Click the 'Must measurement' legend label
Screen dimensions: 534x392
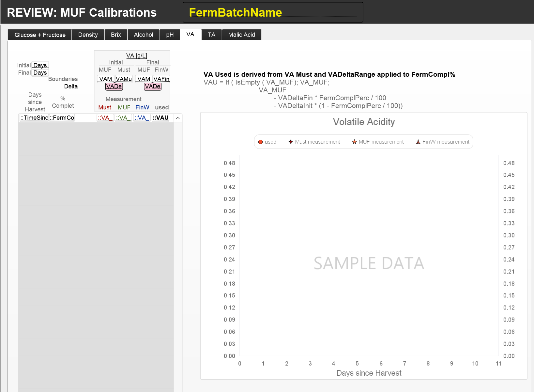click(x=317, y=142)
